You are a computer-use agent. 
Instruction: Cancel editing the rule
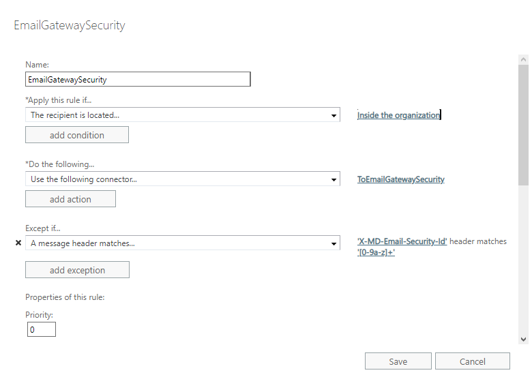click(x=472, y=361)
